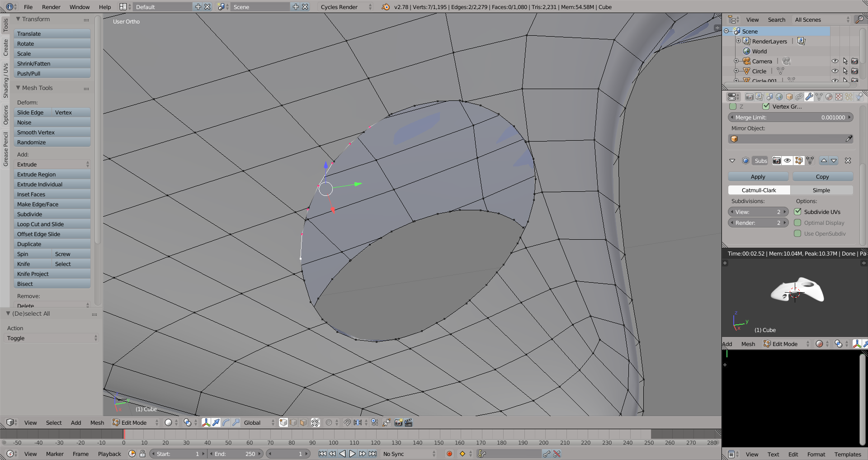Image resolution: width=868 pixels, height=460 pixels.
Task: Enable the Subdivide UVs checkbox
Action: [x=798, y=212]
